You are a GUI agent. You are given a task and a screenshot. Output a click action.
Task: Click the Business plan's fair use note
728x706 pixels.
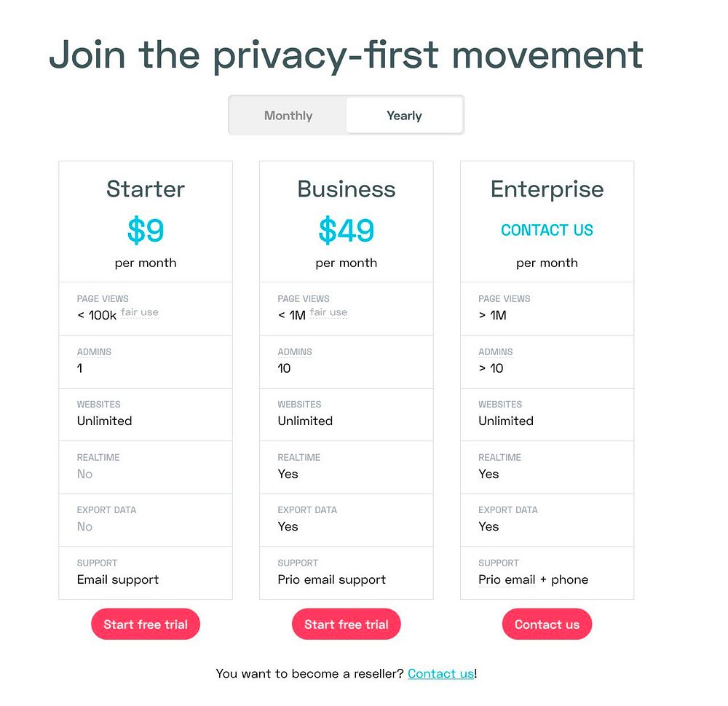(x=329, y=312)
